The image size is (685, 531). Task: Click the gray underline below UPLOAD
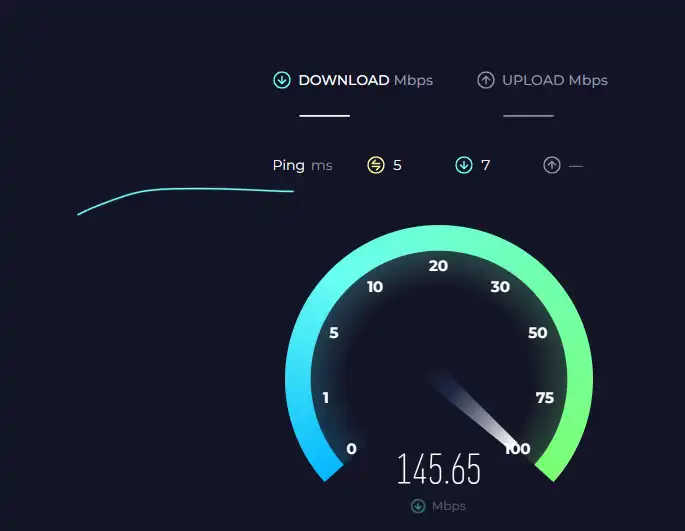[x=528, y=116]
